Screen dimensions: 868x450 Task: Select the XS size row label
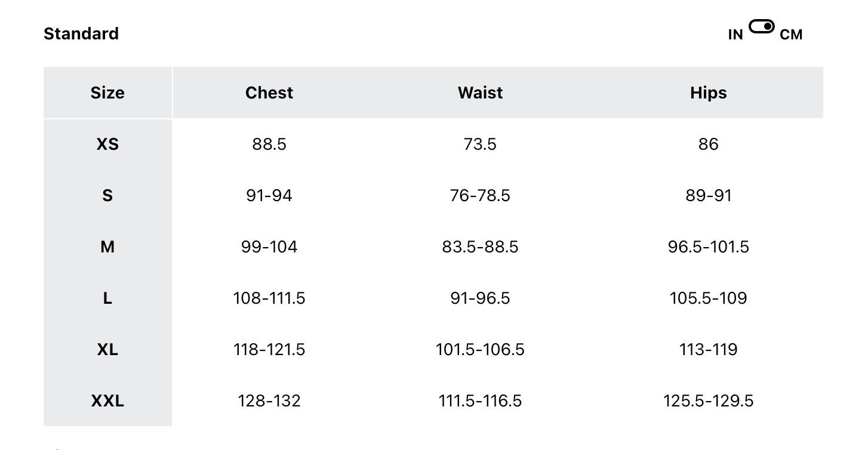pos(107,144)
